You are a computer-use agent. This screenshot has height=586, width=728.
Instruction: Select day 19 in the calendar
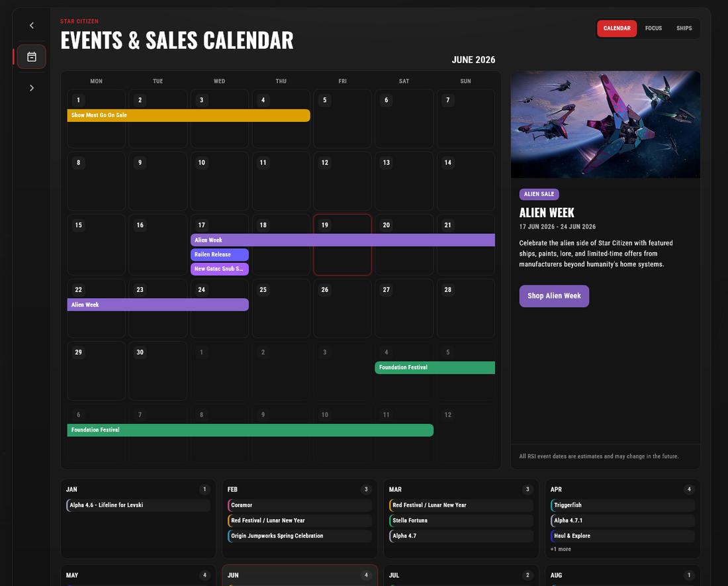click(342, 245)
